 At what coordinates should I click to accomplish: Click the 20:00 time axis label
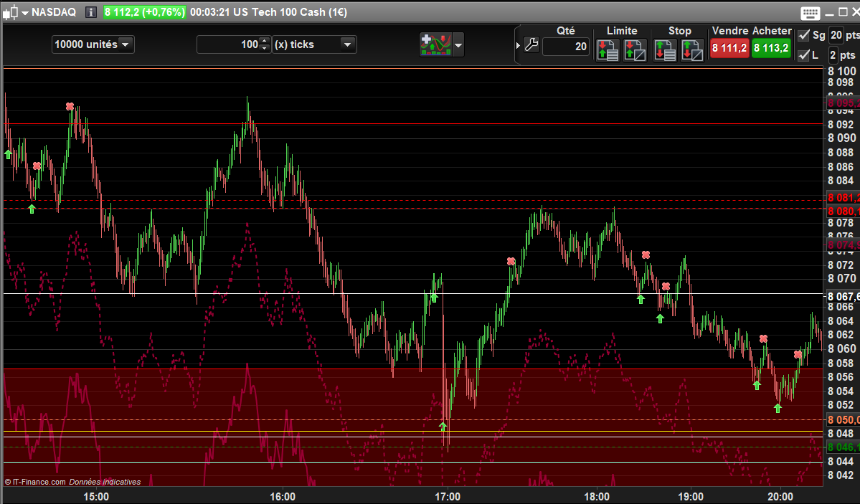(780, 496)
